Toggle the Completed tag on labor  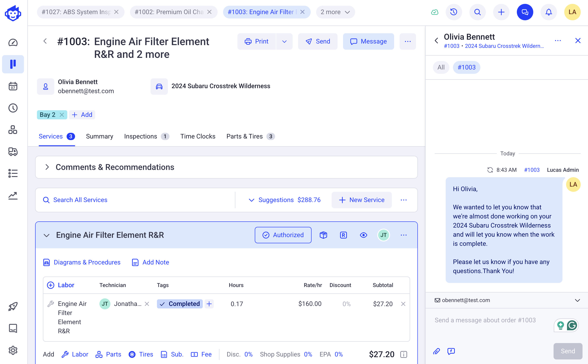180,304
